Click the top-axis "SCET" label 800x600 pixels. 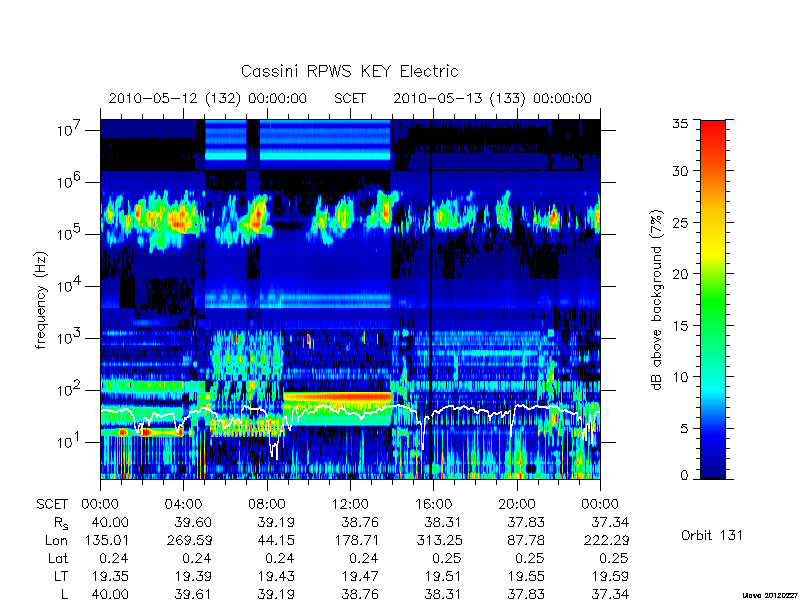pos(350,98)
